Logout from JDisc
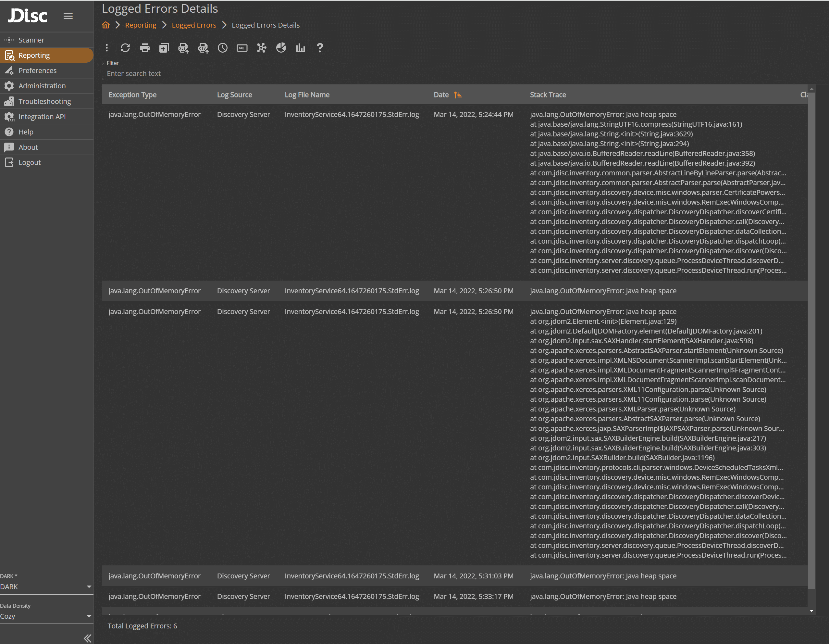The height and width of the screenshot is (644, 829). tap(30, 162)
